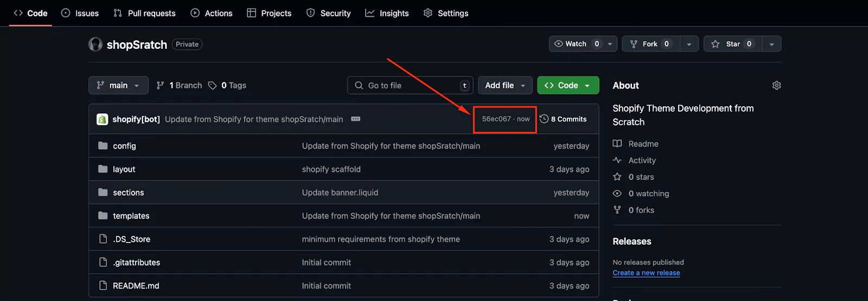Viewport: 868px width, 301px height.
Task: Open templates row commit message link
Action: [x=391, y=216]
